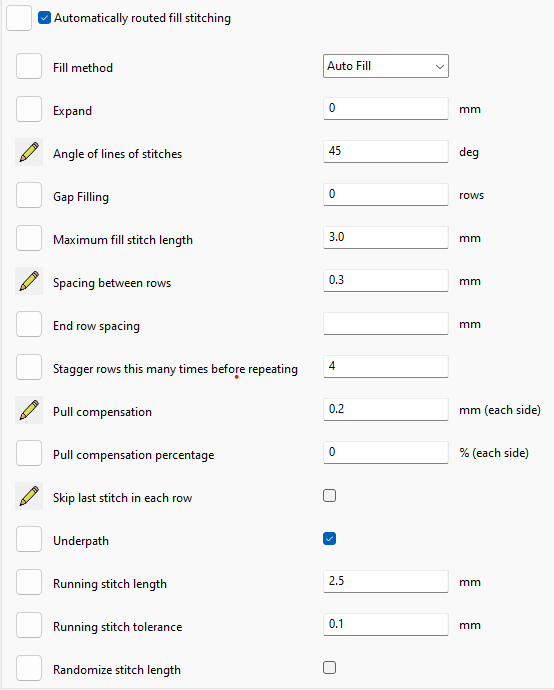Open the Fill method dropdown
Image resolution: width=554 pixels, height=690 pixels.
(386, 66)
